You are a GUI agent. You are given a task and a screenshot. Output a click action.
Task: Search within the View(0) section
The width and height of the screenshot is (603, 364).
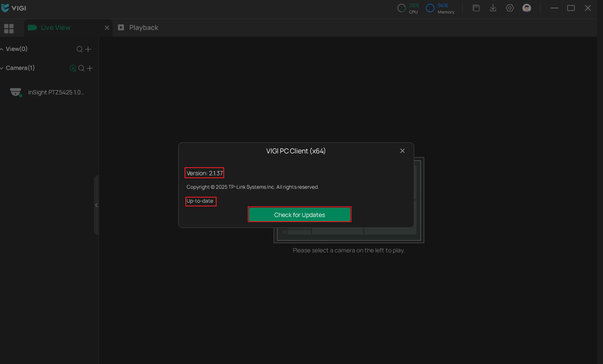(x=79, y=49)
